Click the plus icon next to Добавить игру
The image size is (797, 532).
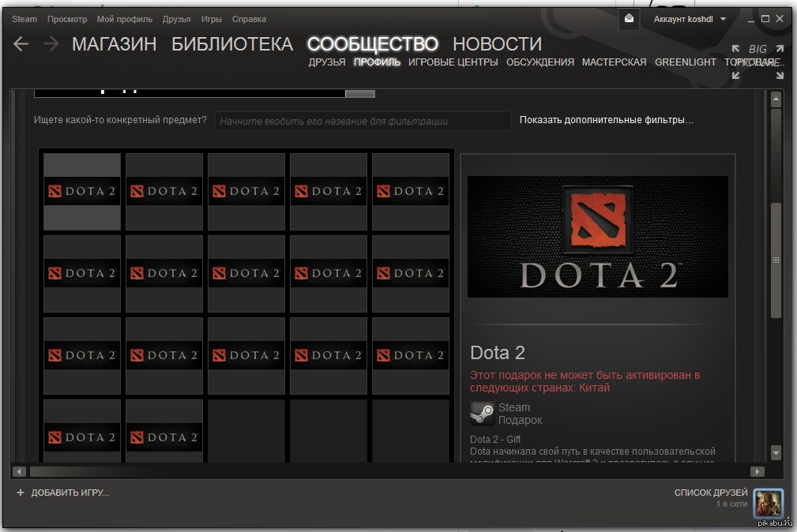(21, 493)
